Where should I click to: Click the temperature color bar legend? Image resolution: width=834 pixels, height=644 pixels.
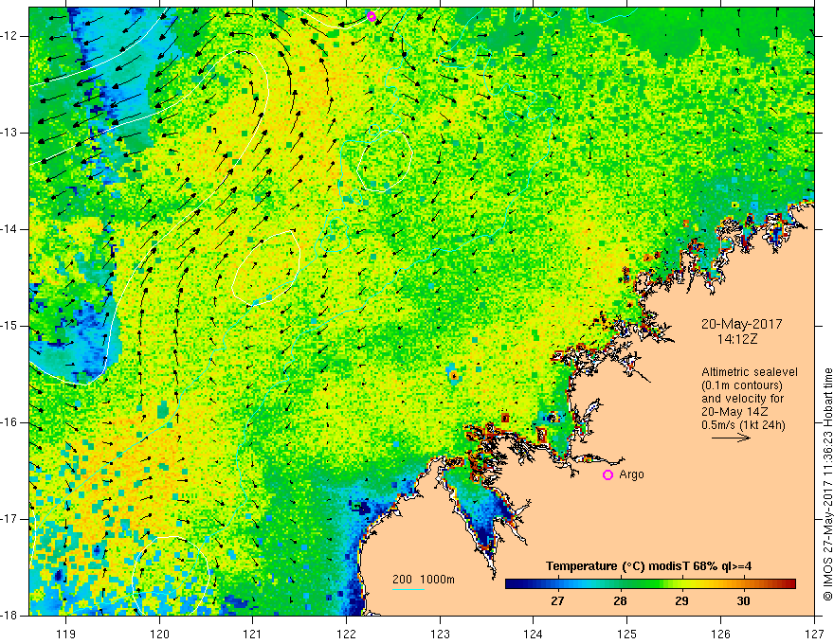pos(650,584)
